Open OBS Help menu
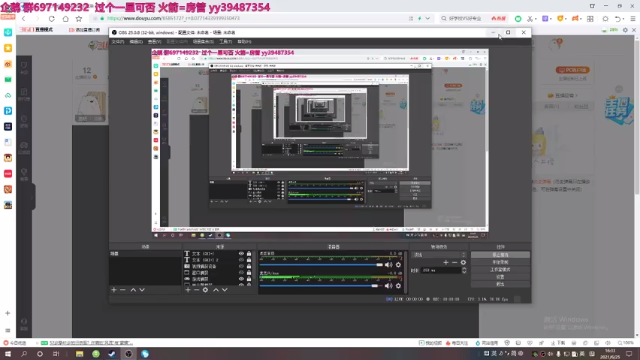The image size is (640, 360). click(x=244, y=42)
